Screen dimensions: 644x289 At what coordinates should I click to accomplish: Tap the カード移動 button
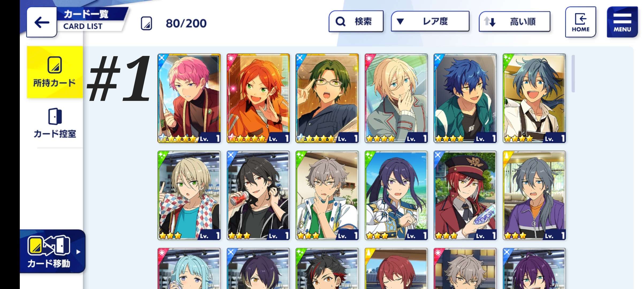point(53,251)
